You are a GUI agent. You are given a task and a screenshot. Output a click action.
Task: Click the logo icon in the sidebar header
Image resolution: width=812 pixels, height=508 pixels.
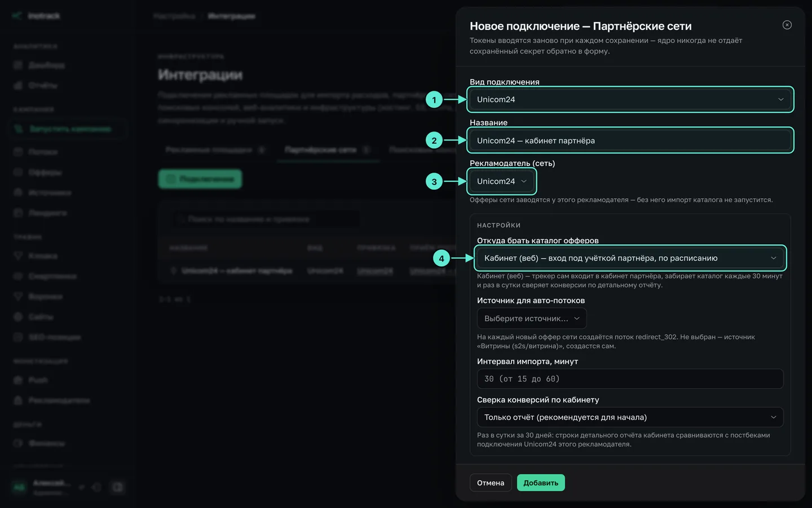pyautogui.click(x=17, y=16)
